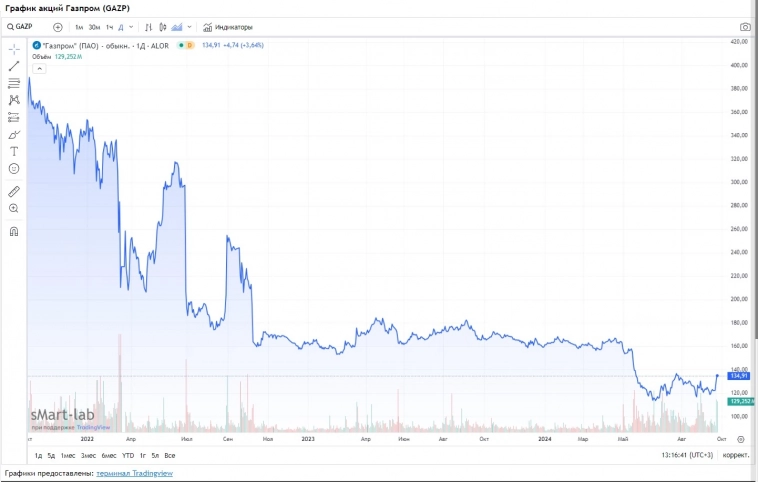
Task: Add a symbol to compare with plus icon
Action: [58, 28]
